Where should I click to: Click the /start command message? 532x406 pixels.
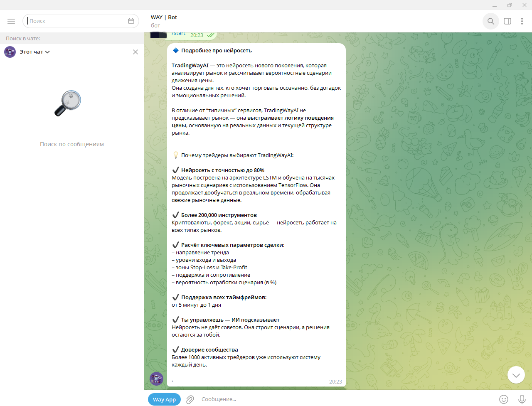tap(178, 33)
